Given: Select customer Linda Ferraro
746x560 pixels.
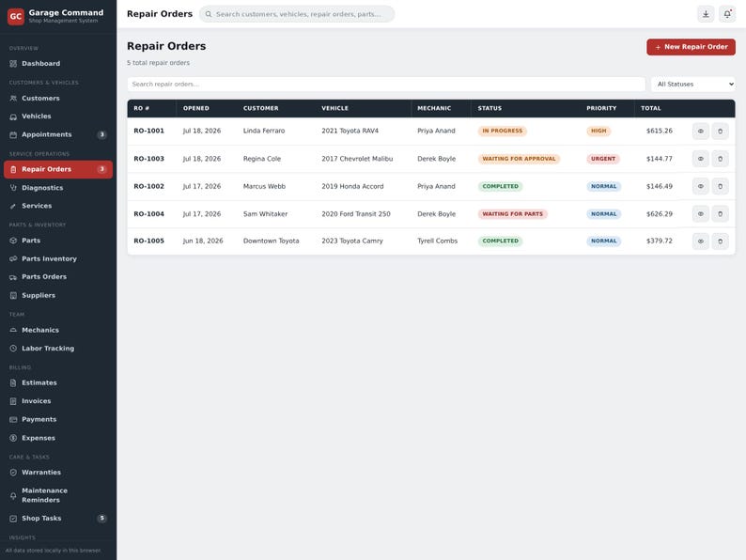Looking at the screenshot, I should [264, 131].
